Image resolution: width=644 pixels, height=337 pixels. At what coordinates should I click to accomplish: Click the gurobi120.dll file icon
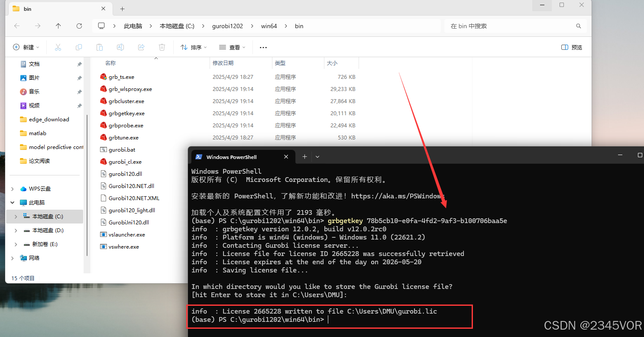tap(103, 174)
